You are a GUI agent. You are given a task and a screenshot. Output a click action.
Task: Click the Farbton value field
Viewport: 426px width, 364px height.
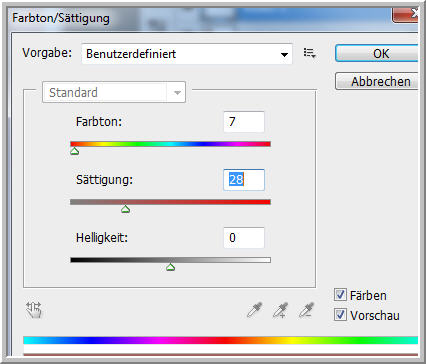tap(244, 122)
